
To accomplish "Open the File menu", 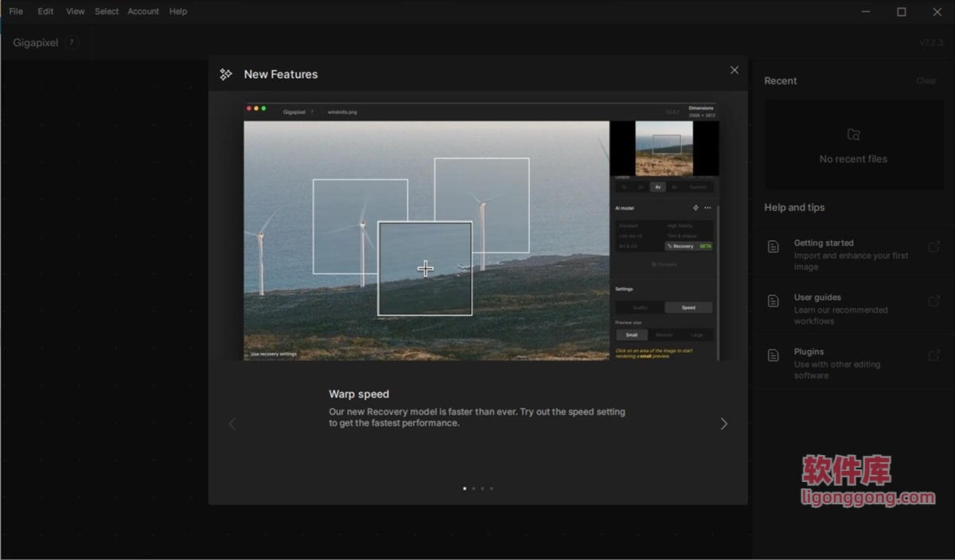I will pos(16,11).
